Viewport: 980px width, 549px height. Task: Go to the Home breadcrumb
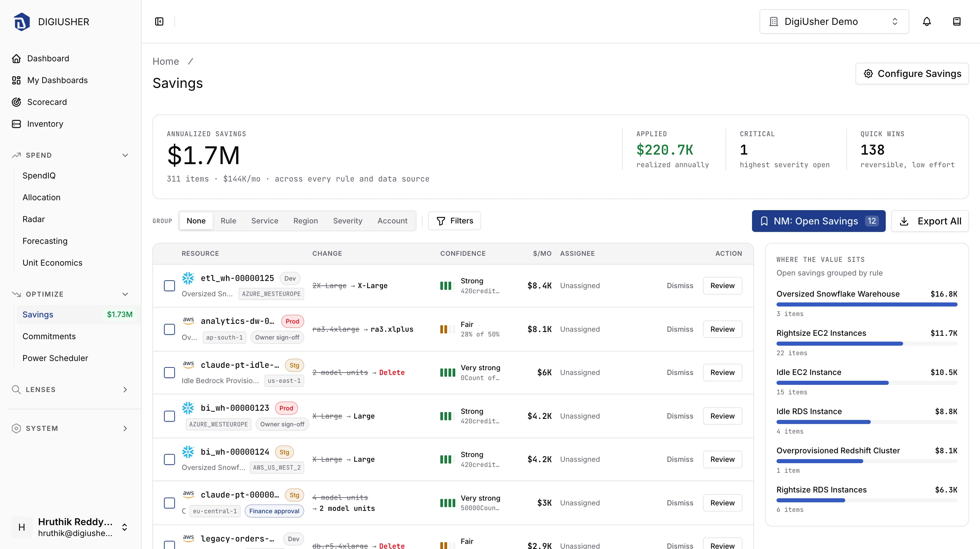tap(165, 61)
